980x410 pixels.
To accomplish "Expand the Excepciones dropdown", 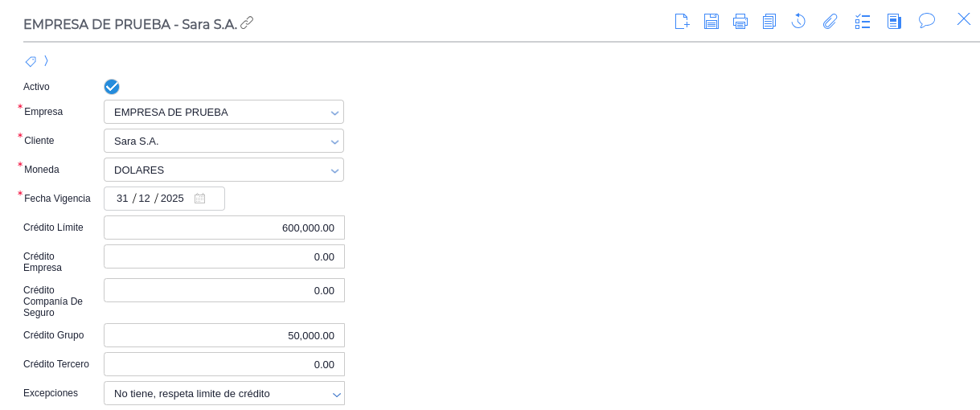I will click(336, 394).
